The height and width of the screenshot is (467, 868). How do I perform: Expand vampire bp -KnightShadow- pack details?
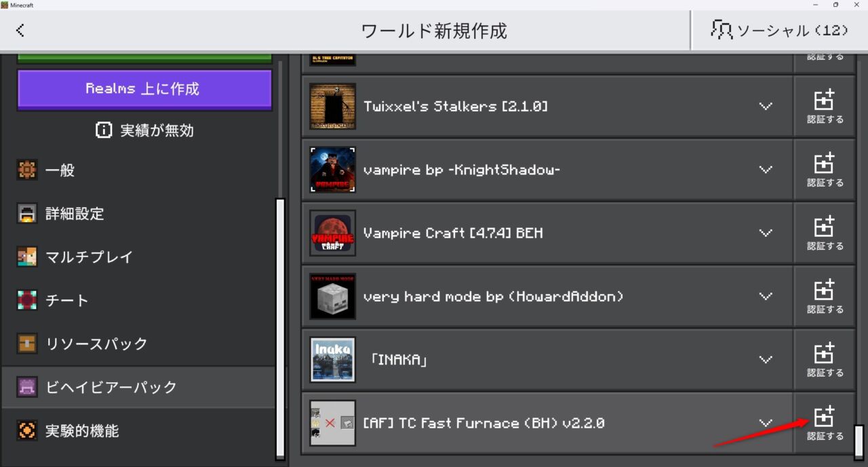(x=766, y=170)
